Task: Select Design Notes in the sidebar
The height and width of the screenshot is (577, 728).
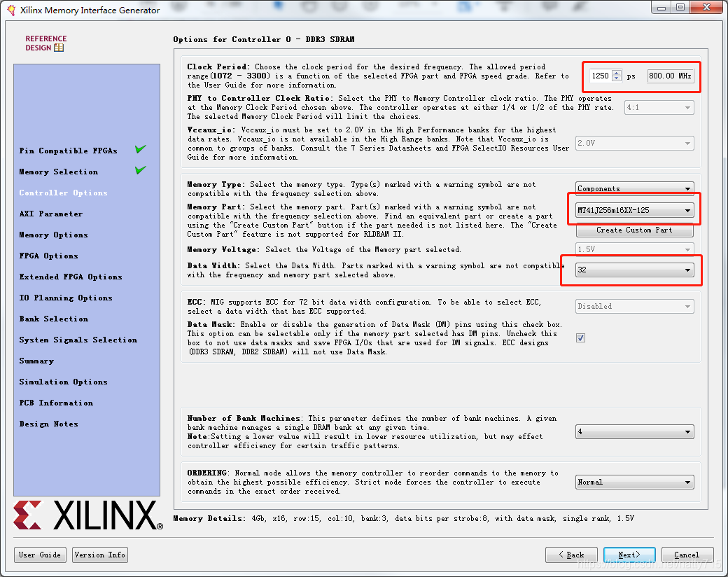Action: tap(49, 424)
